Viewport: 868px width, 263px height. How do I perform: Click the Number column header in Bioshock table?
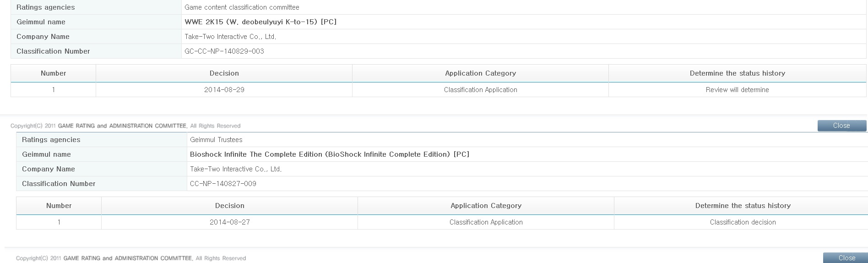click(59, 206)
